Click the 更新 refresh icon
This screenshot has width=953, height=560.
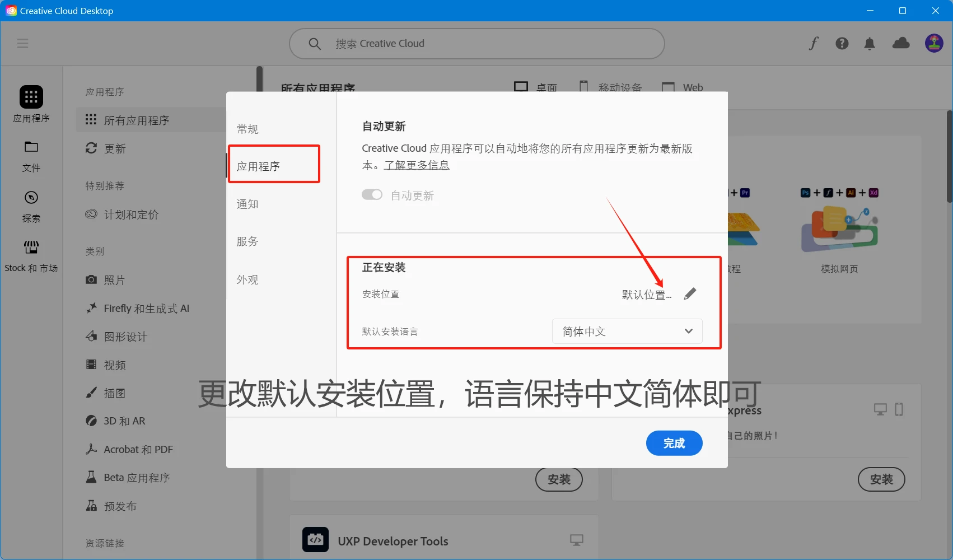91,148
